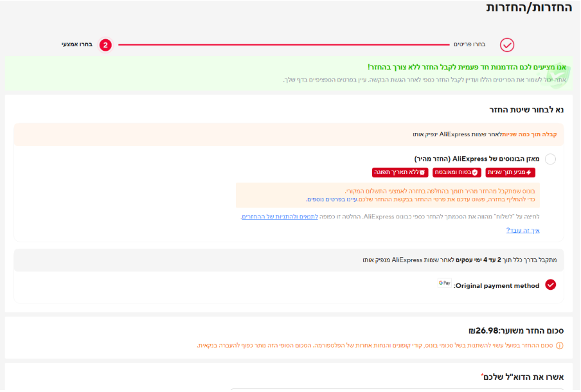Click the lightning 'מגיע תוך שניות' badge

515,172
